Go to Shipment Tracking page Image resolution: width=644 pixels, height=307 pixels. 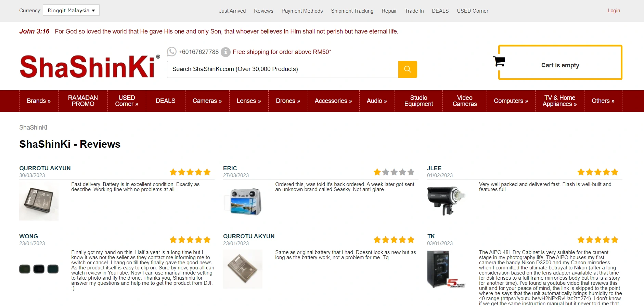coord(352,11)
